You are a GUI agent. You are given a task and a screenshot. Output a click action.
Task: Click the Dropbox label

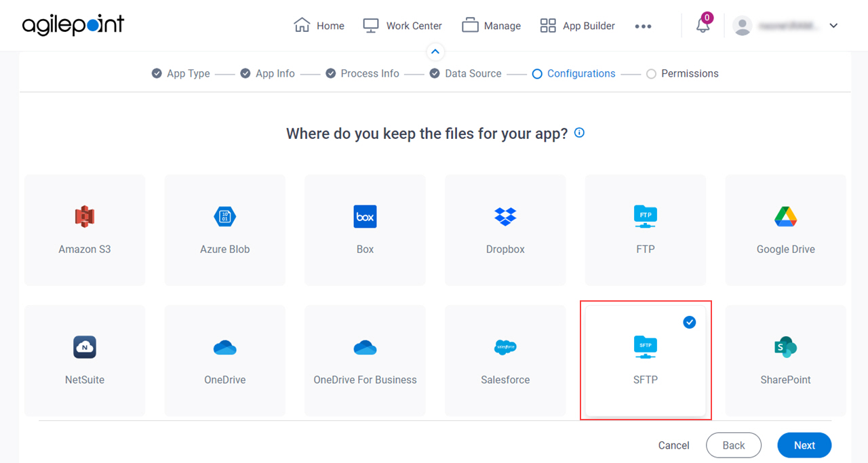click(x=505, y=249)
